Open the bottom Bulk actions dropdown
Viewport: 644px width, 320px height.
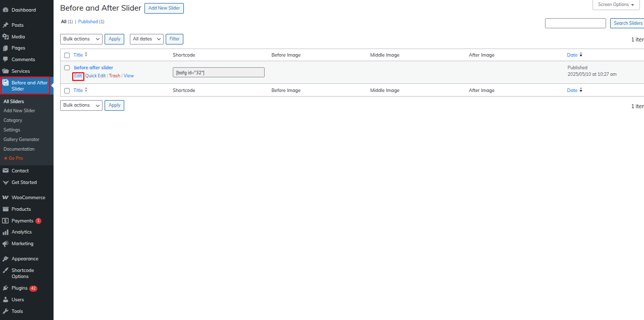pyautogui.click(x=81, y=105)
